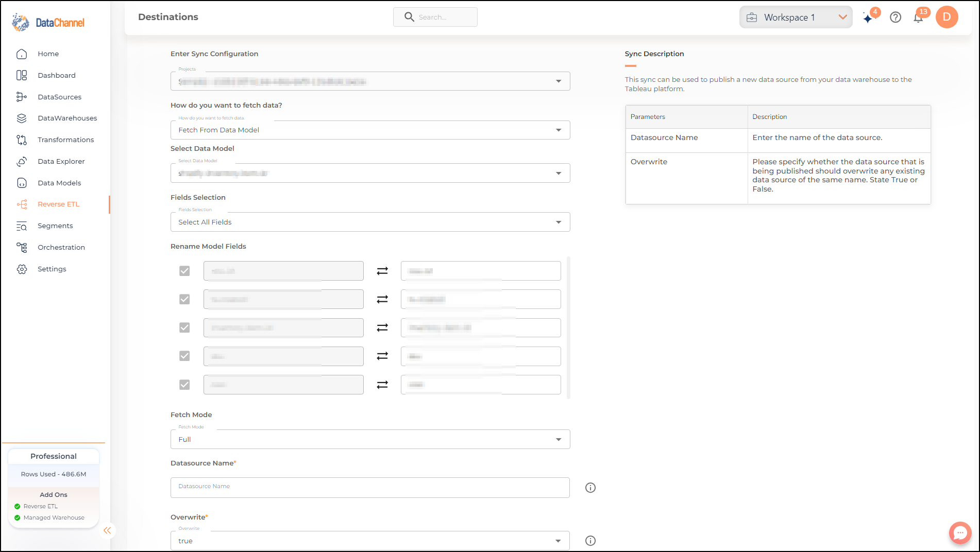
Task: Click third renamed field text input
Action: pyautogui.click(x=481, y=327)
